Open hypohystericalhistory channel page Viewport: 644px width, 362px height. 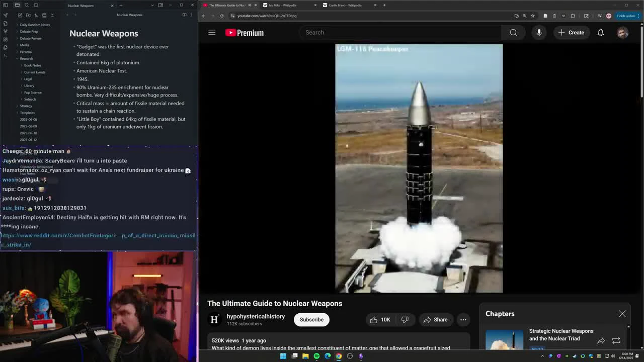(256, 316)
